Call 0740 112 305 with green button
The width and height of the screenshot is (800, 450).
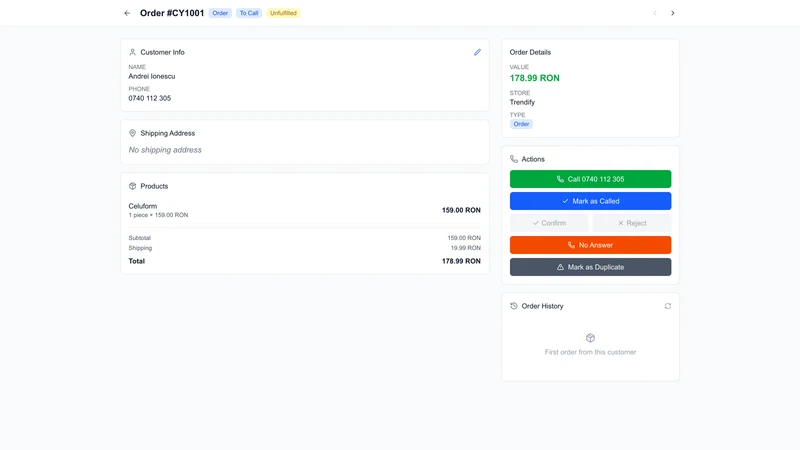590,179
